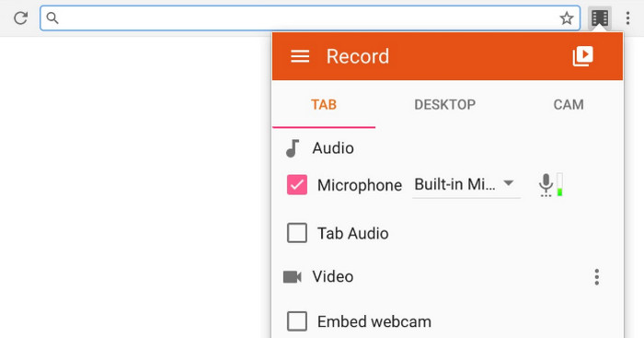This screenshot has height=338, width=644.
Task: Click the film strip extension icon
Action: click(600, 18)
